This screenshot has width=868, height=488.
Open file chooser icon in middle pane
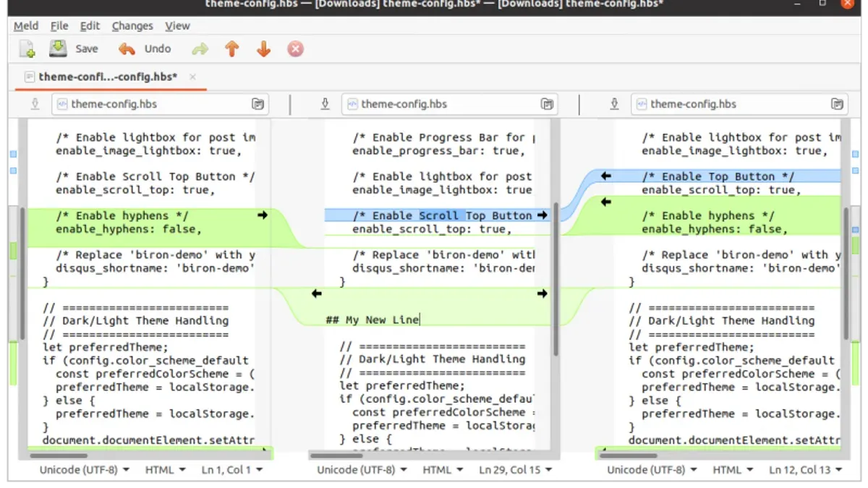pos(548,104)
